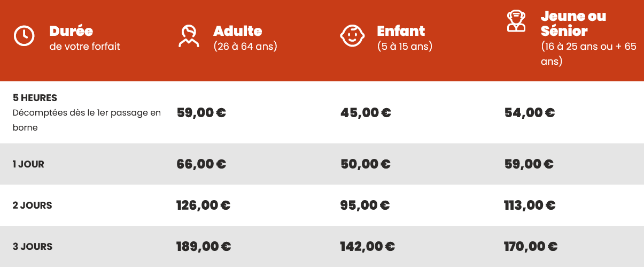This screenshot has height=267, width=644.
Task: Click the 2 JOURS row label
Action: click(x=32, y=205)
